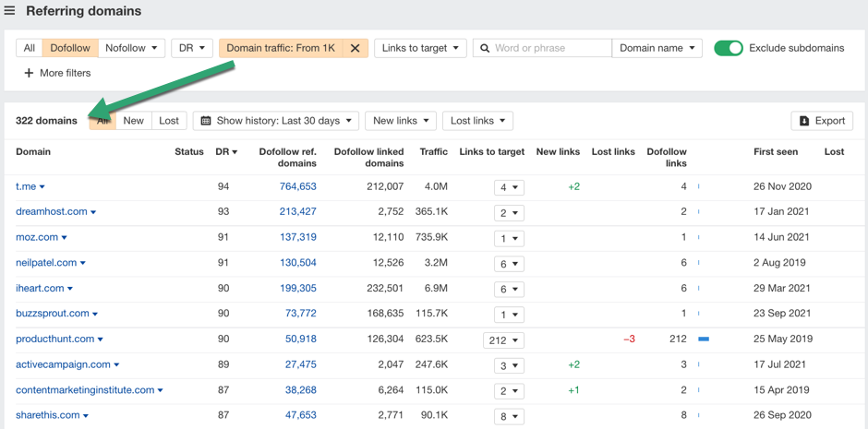Click 73,772 ref. domains for buzzsprout.com
868x429 pixels.
click(301, 314)
